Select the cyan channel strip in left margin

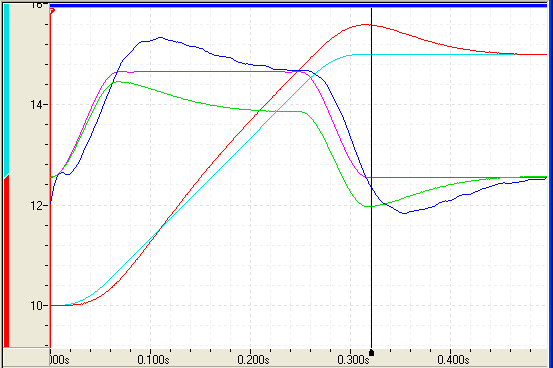6,89
